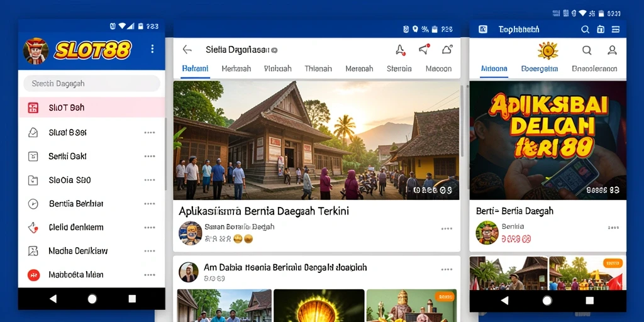This screenshot has width=644, height=322.
Task: Click the sun logo in right phone
Action: (x=548, y=50)
